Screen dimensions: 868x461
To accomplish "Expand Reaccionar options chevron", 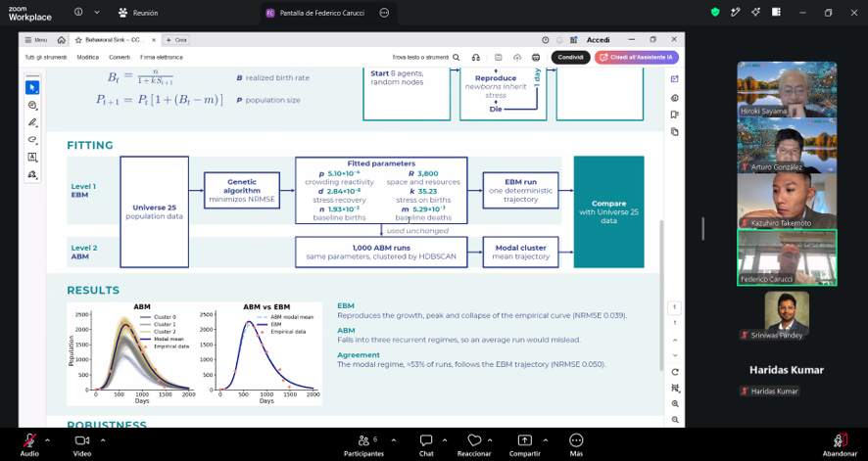I will pyautogui.click(x=490, y=440).
